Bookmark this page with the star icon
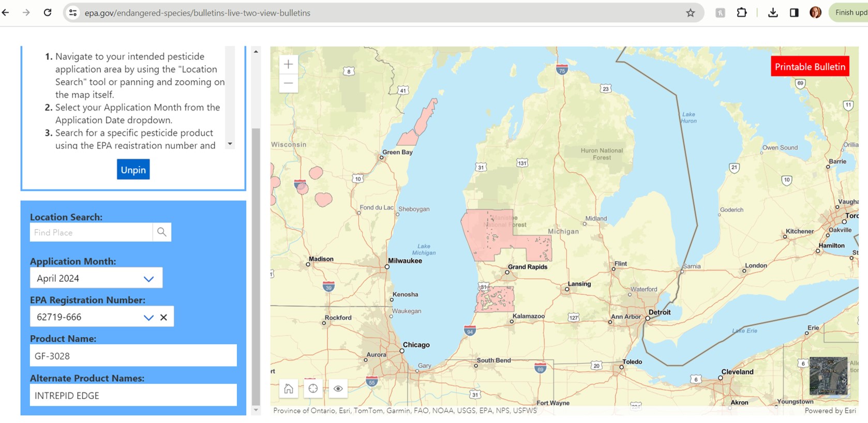 coord(690,13)
